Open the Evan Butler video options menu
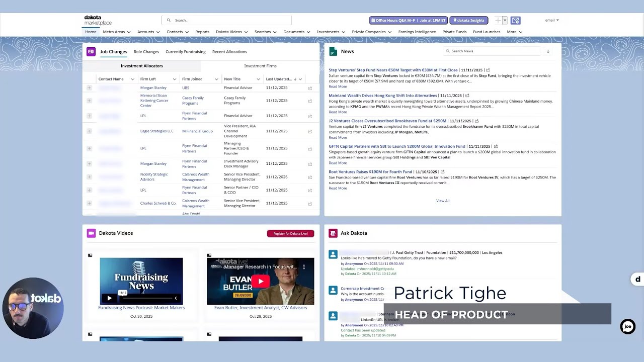Screen dimensions: 644x362 click(304, 267)
